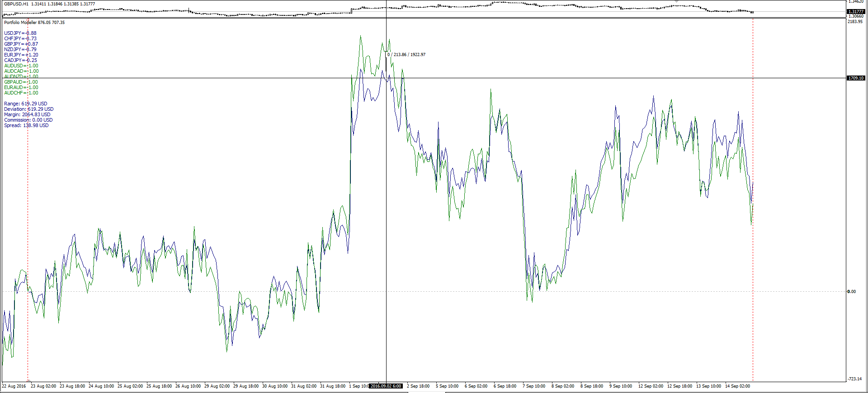The width and height of the screenshot is (868, 393).
Task: Click the green AUDUSD weight line
Action: (21, 66)
